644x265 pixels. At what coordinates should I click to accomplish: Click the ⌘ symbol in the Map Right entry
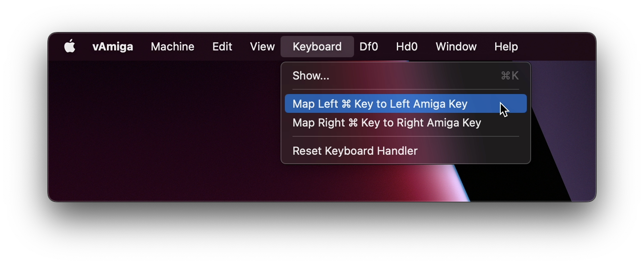[x=353, y=123]
